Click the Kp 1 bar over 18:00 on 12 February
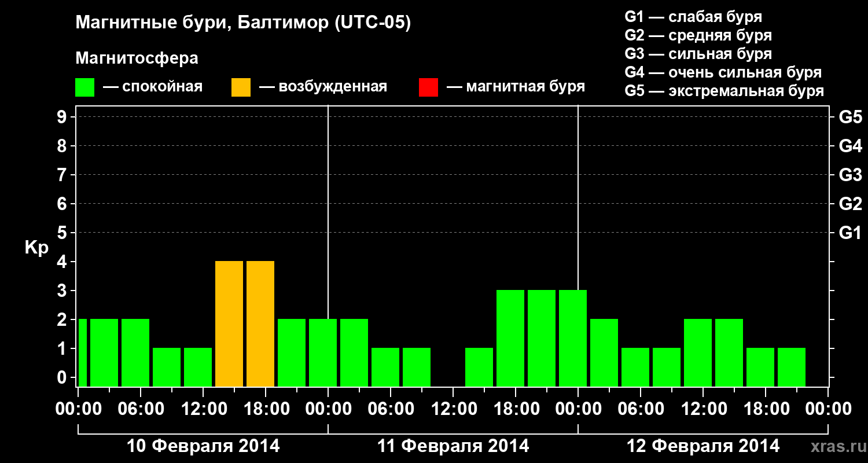 point(760,367)
